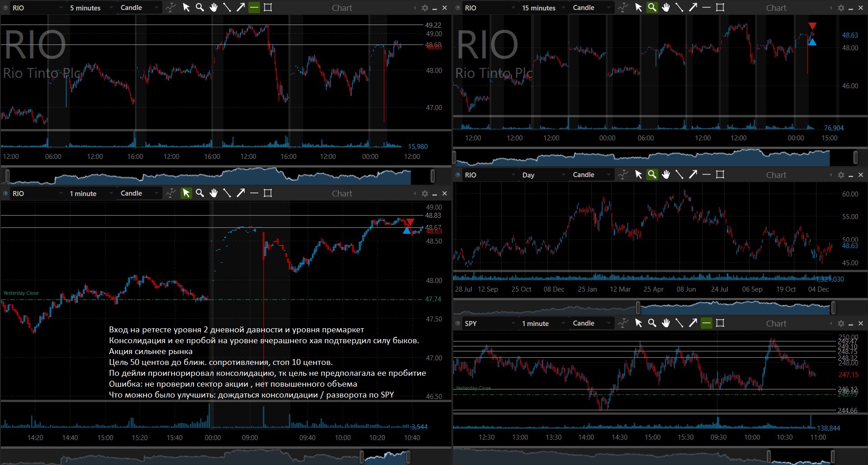Pick the trend line tool in RIO 5 minutes chart

pyautogui.click(x=227, y=8)
